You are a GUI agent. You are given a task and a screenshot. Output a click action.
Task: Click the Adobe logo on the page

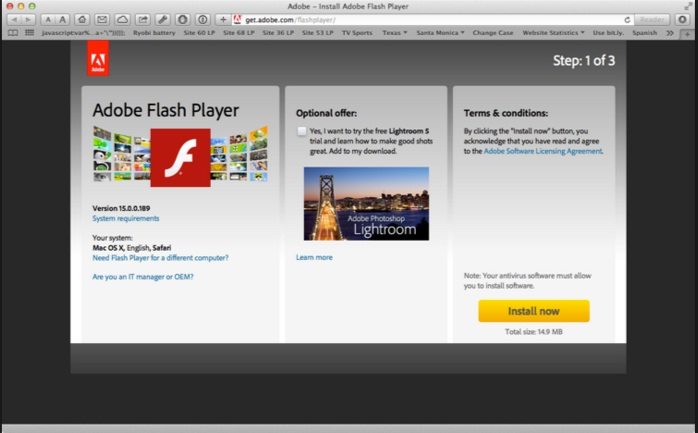[x=98, y=58]
